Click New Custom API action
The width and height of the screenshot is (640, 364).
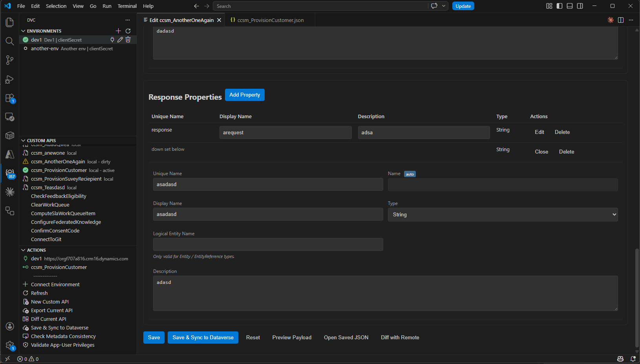(78, 302)
